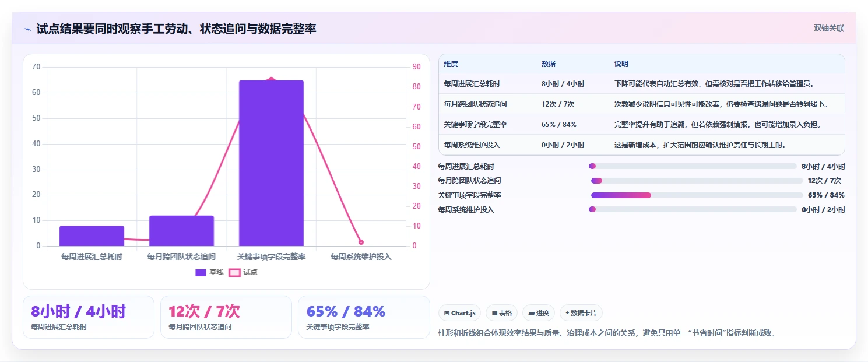
Task: Open the 8小时 / 4小时 data card
Action: click(x=89, y=317)
